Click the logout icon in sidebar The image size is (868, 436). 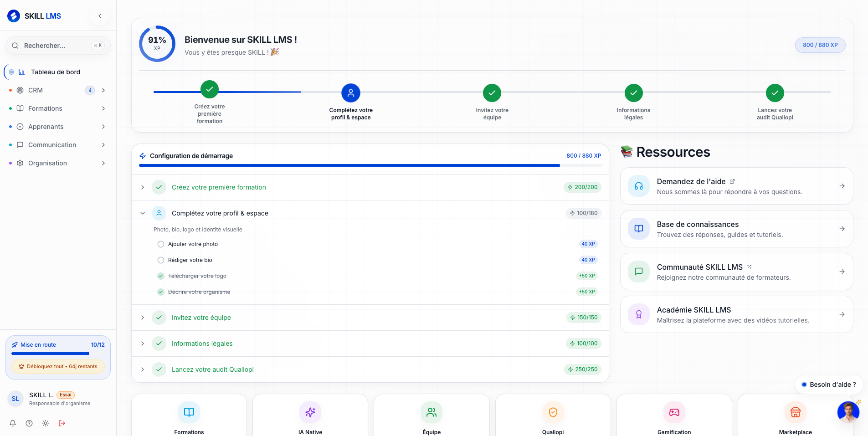coord(62,423)
